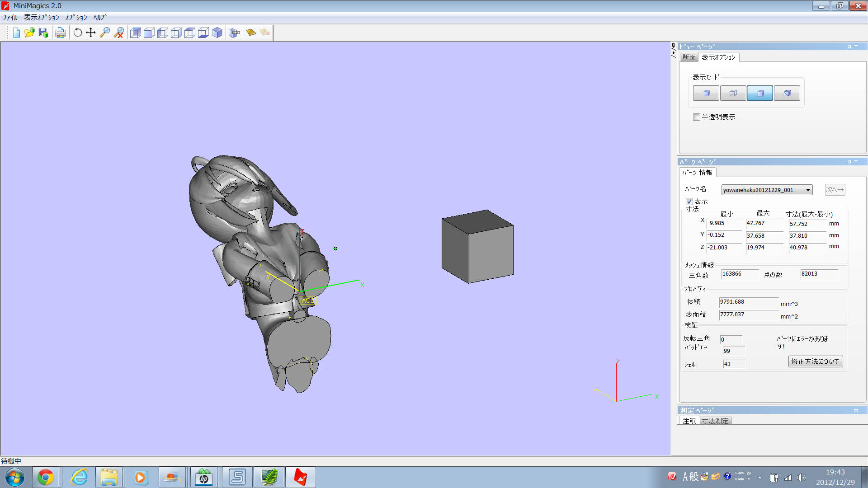Image resolution: width=868 pixels, height=488 pixels.
Task: Open the 表示オプション menu in menu bar
Action: [42, 18]
